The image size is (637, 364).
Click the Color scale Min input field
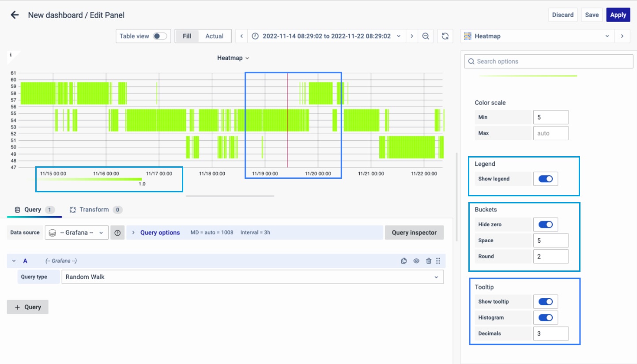pyautogui.click(x=550, y=117)
